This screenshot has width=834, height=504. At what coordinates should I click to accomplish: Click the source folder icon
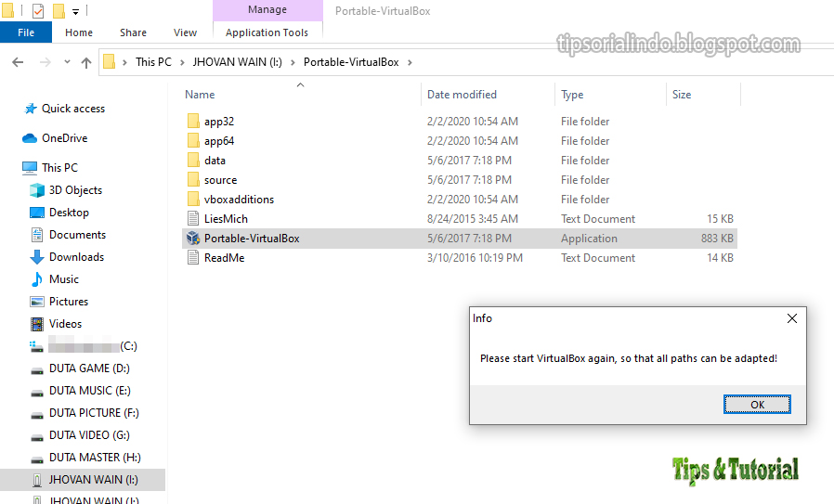(x=193, y=180)
